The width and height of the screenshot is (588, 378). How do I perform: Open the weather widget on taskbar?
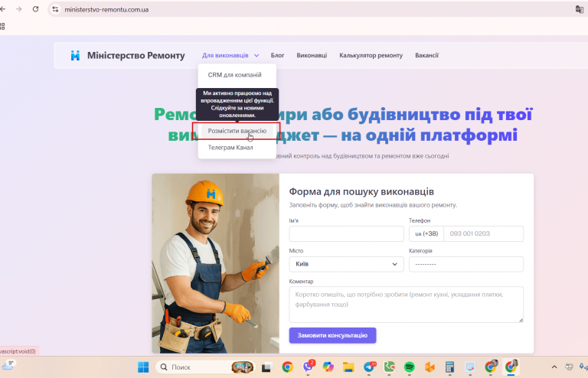coord(8,365)
